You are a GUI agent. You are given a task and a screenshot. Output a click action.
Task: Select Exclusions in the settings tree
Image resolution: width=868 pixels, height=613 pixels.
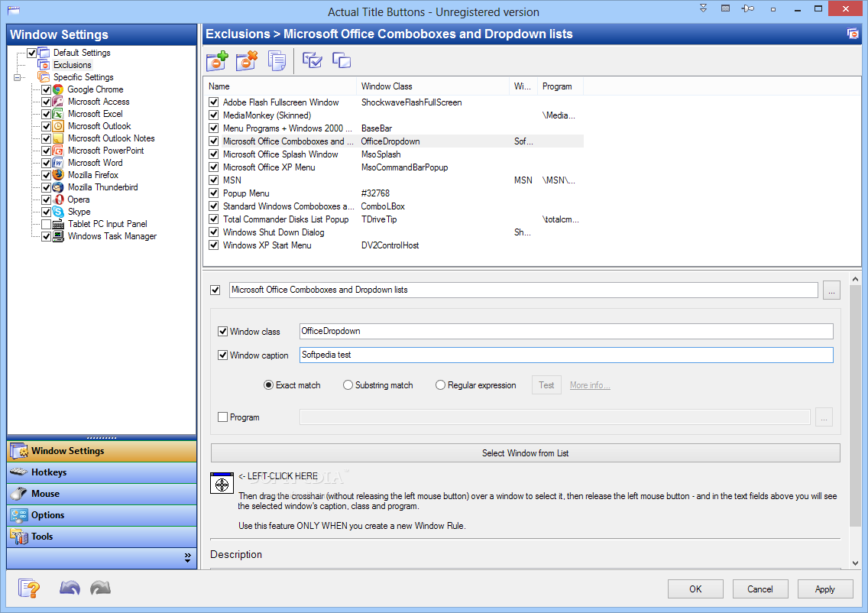point(72,65)
